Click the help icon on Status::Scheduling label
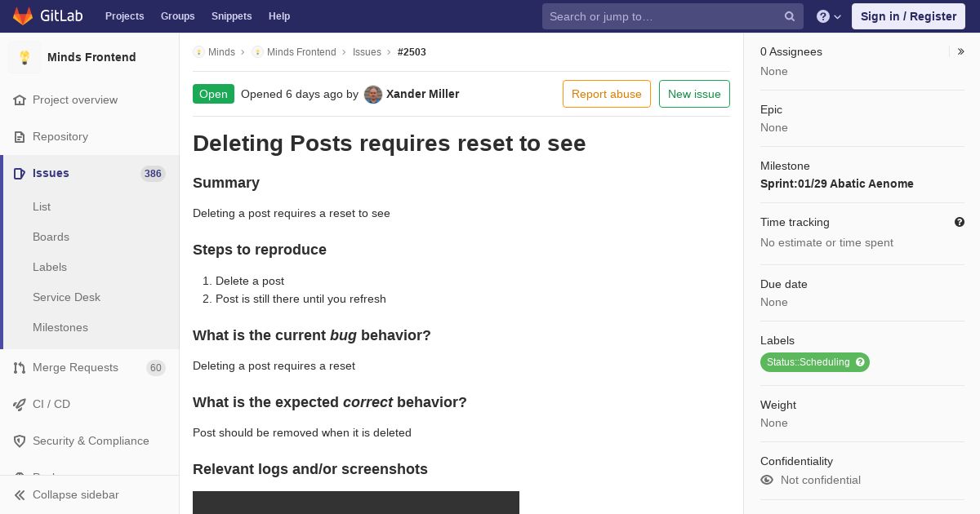 (860, 362)
